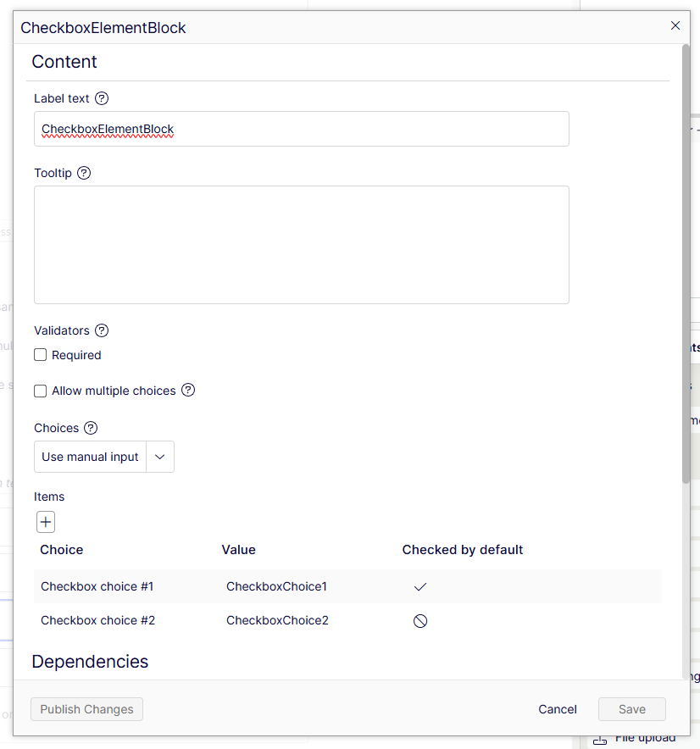Enable the Required validator checkbox
Viewport: 700px width, 749px height.
(x=40, y=355)
